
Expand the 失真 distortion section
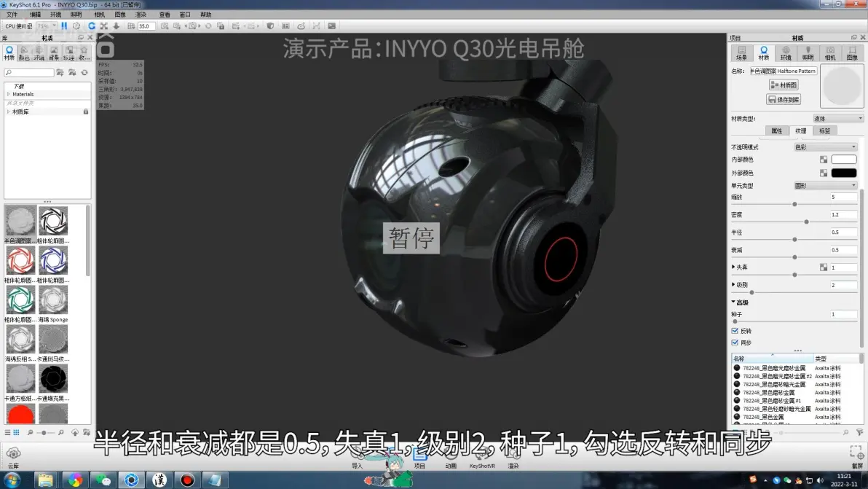coord(733,267)
